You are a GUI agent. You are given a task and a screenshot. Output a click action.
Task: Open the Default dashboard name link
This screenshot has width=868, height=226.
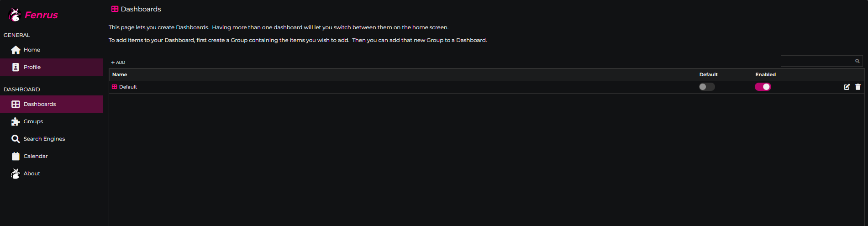pyautogui.click(x=128, y=87)
